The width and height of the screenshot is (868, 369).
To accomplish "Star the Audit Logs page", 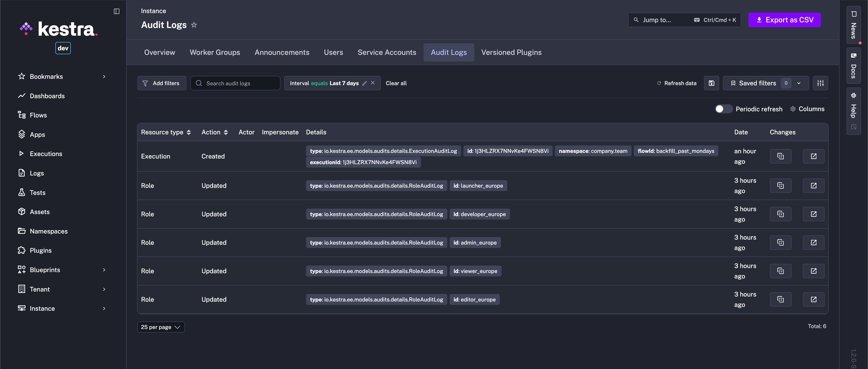I will [194, 25].
